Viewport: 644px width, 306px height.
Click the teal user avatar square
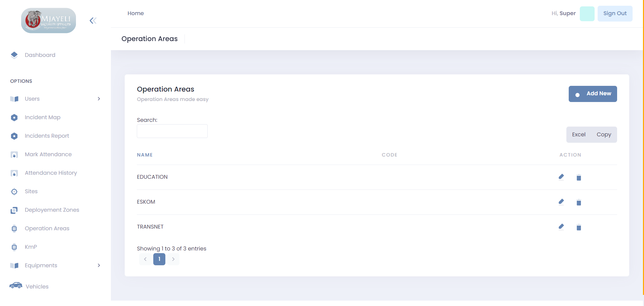click(587, 13)
